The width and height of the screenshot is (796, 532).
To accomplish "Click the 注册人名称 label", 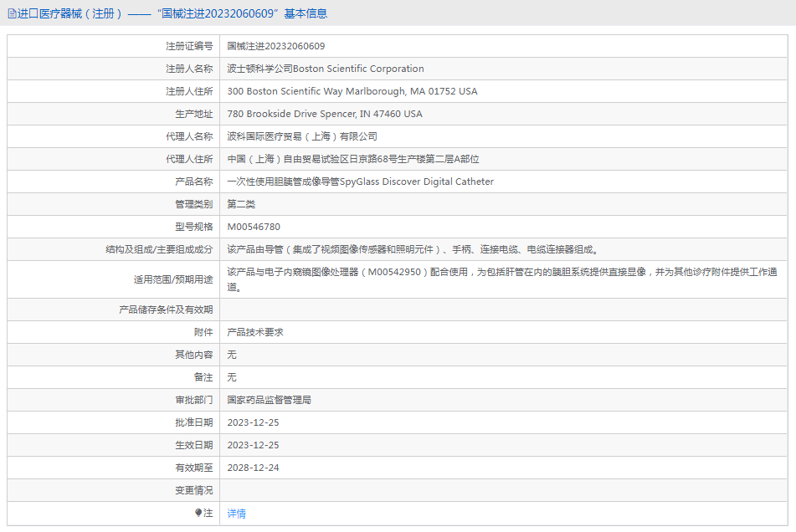I will pos(189,69).
